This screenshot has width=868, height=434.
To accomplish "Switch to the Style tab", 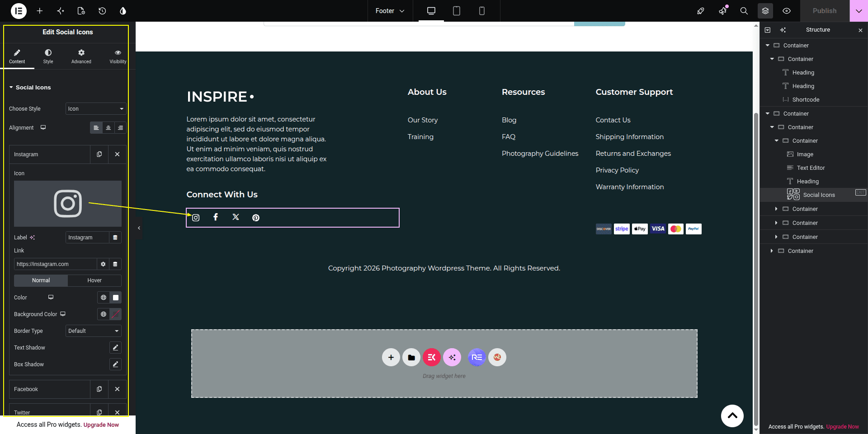I will tap(48, 56).
